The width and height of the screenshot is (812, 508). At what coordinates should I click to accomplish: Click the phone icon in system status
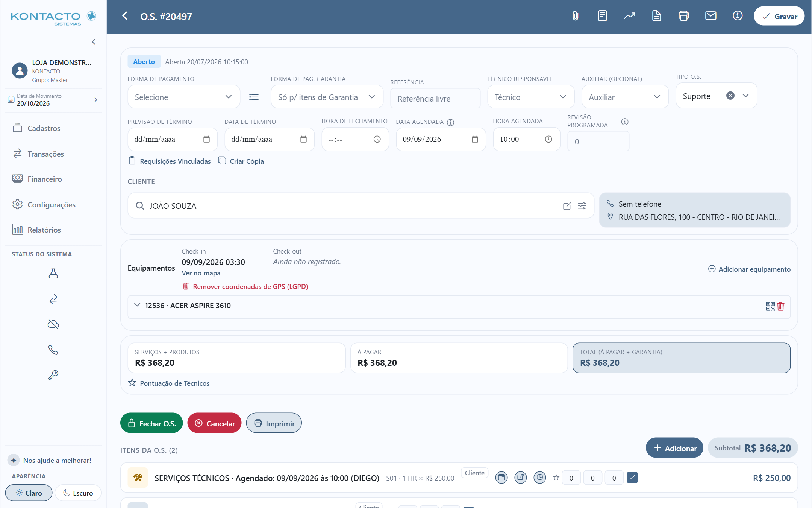53,350
